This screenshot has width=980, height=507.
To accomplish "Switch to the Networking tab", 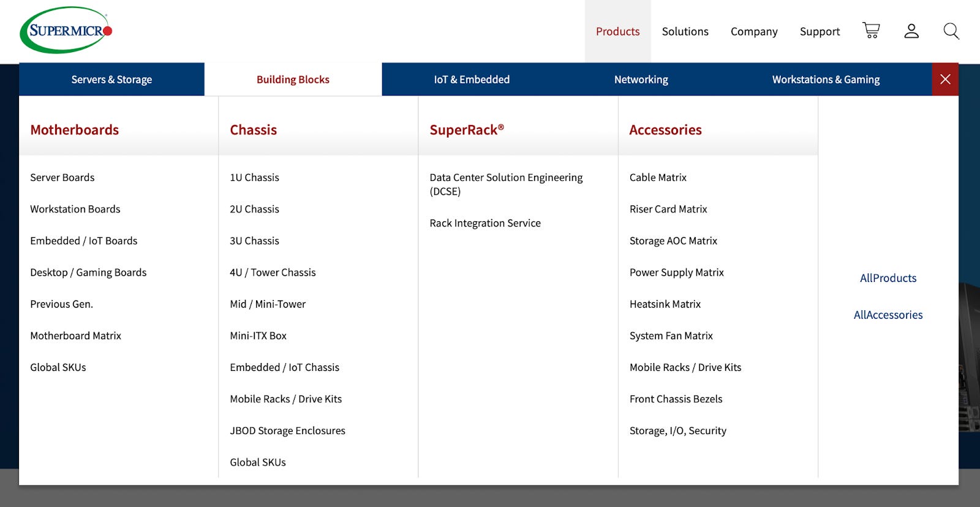I will tap(641, 79).
